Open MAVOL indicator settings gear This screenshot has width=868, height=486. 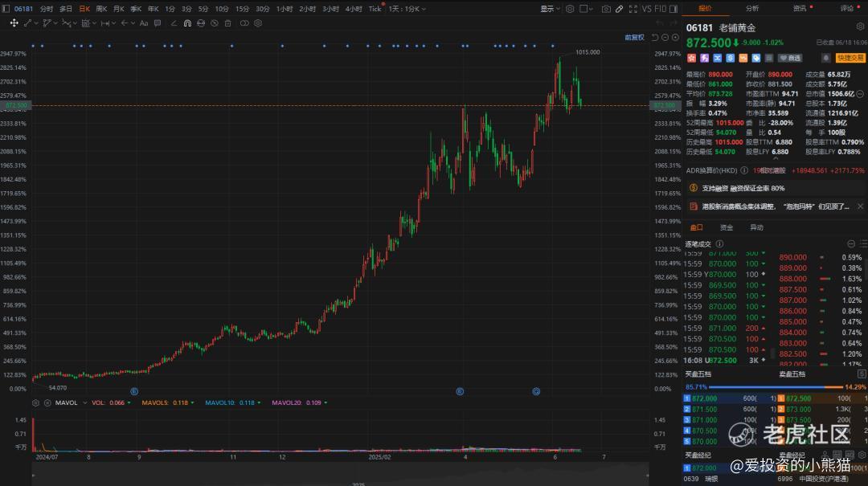pyautogui.click(x=36, y=403)
